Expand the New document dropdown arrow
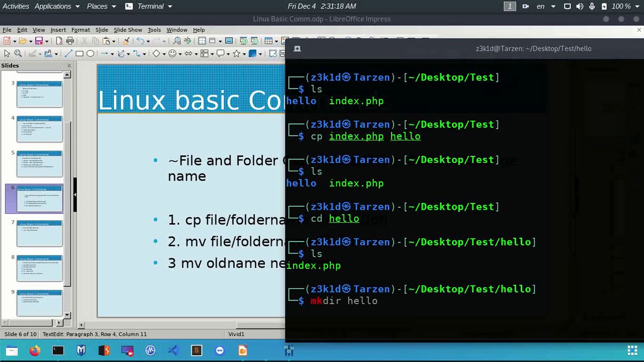This screenshot has height=362, width=644. pyautogui.click(x=14, y=41)
